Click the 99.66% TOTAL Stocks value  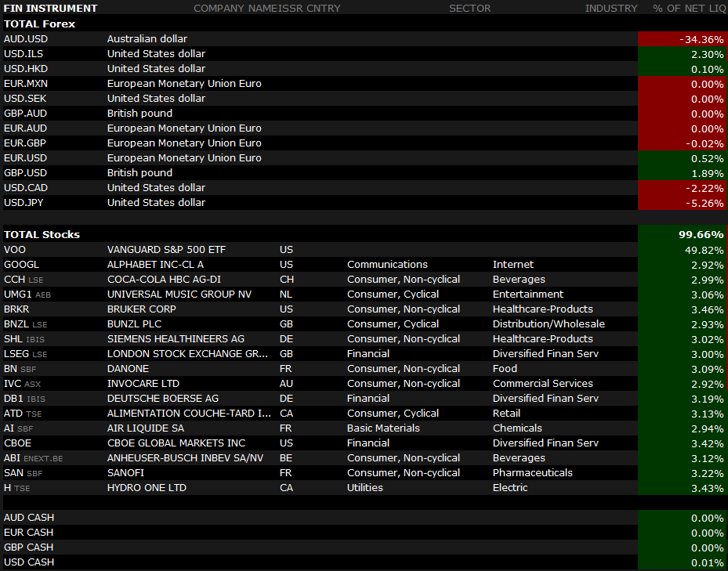[701, 235]
